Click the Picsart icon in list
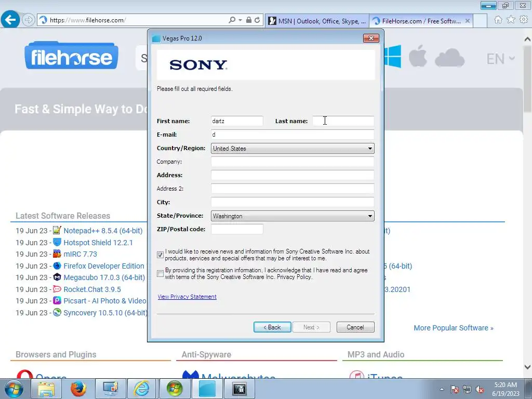The width and height of the screenshot is (532, 399). [x=57, y=301]
